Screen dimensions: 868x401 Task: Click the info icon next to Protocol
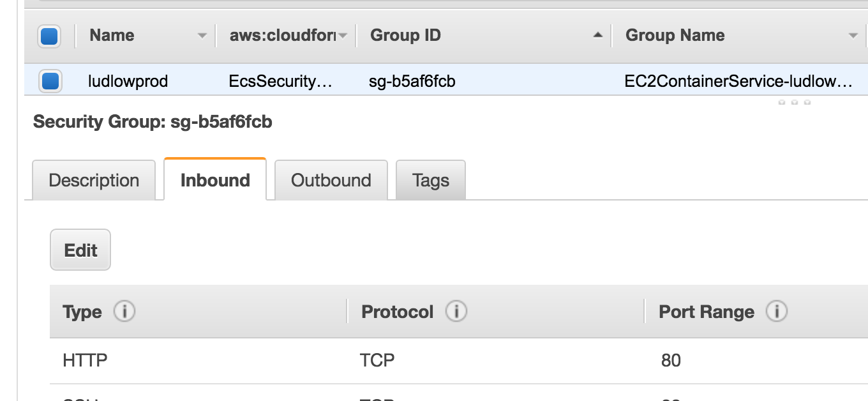coord(456,312)
